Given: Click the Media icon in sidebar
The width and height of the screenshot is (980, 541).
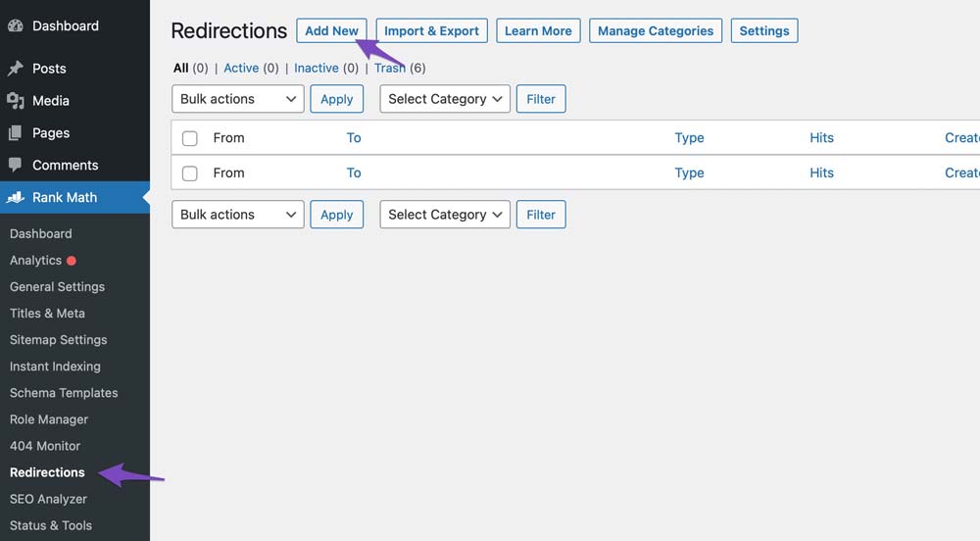Looking at the screenshot, I should click(x=16, y=101).
